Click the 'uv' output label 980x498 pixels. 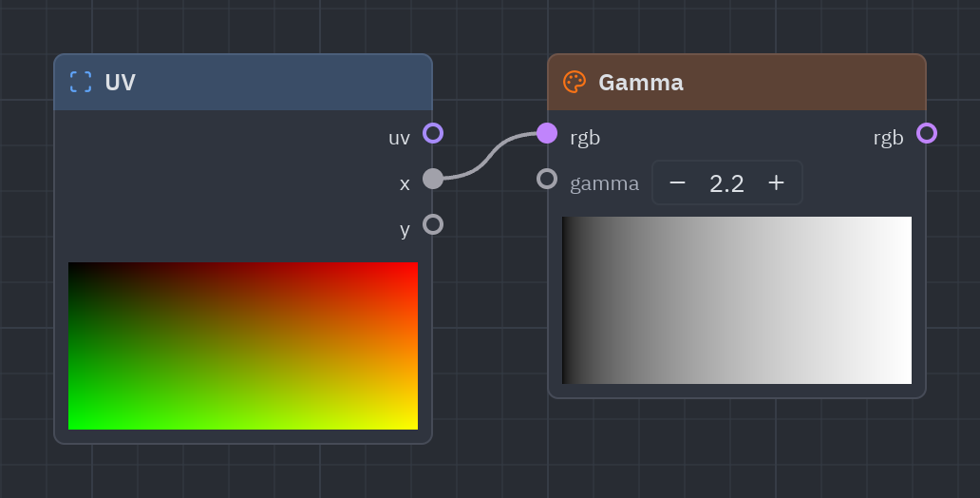click(x=400, y=138)
